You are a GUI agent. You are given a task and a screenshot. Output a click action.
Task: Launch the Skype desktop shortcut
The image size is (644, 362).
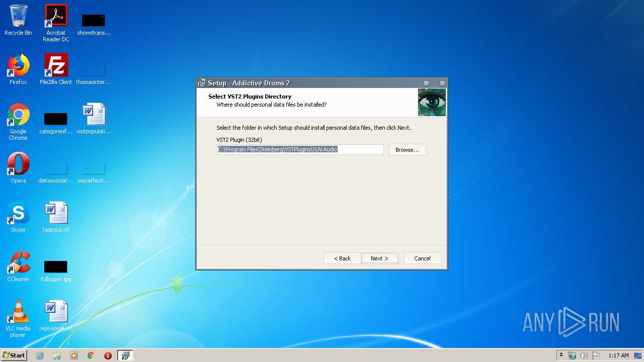pos(18,217)
